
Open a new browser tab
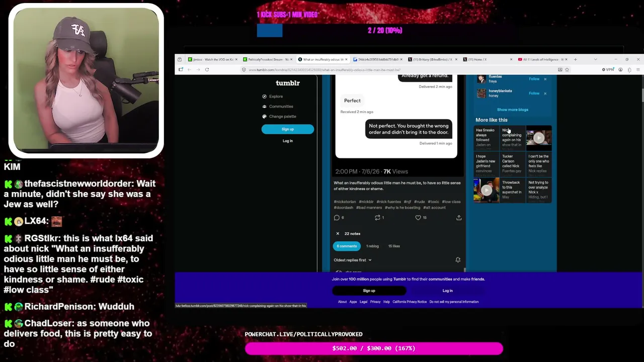[x=575, y=59]
